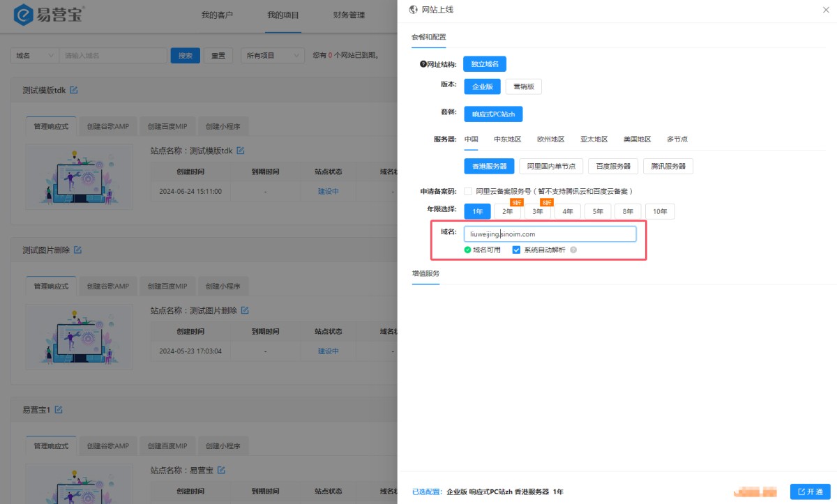Image resolution: width=837 pixels, height=504 pixels.
Task: Select the 2年 term option
Action: coord(507,211)
